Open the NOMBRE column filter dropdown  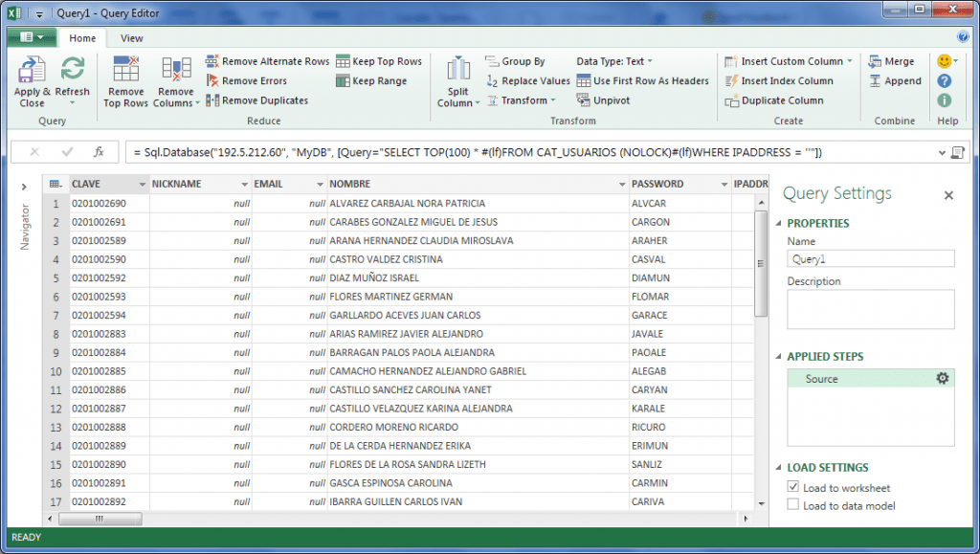tap(622, 185)
